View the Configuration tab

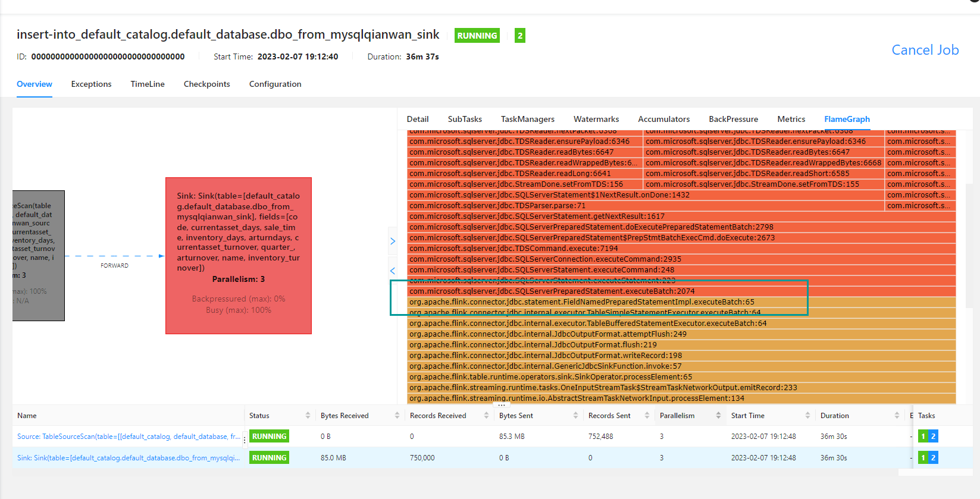coord(275,84)
